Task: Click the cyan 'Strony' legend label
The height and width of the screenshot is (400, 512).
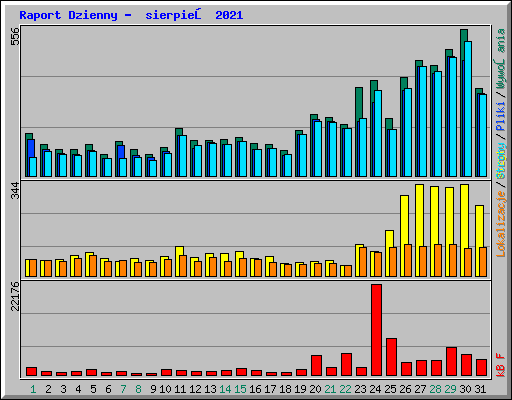Action: coord(501,161)
